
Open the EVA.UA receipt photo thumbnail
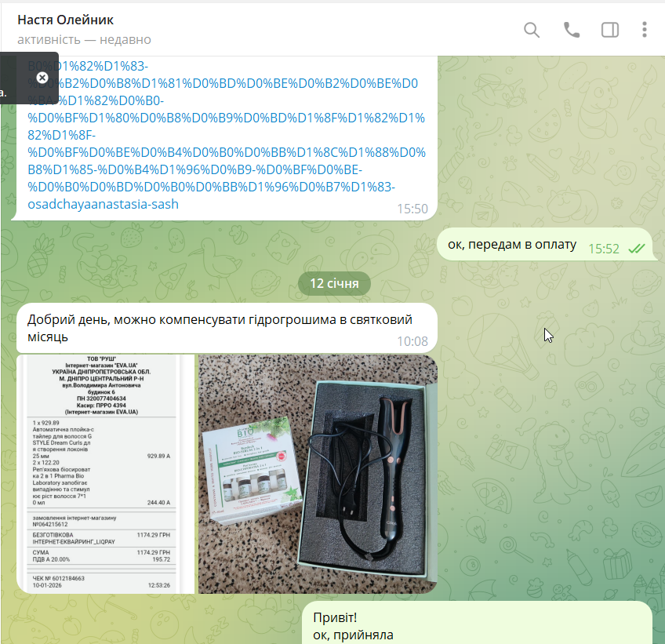coord(105,474)
